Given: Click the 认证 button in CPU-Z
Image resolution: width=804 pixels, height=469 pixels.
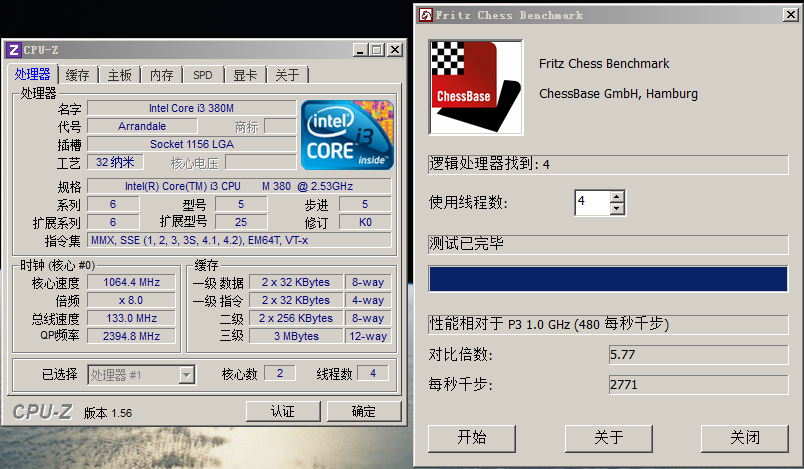Looking at the screenshot, I should point(283,412).
